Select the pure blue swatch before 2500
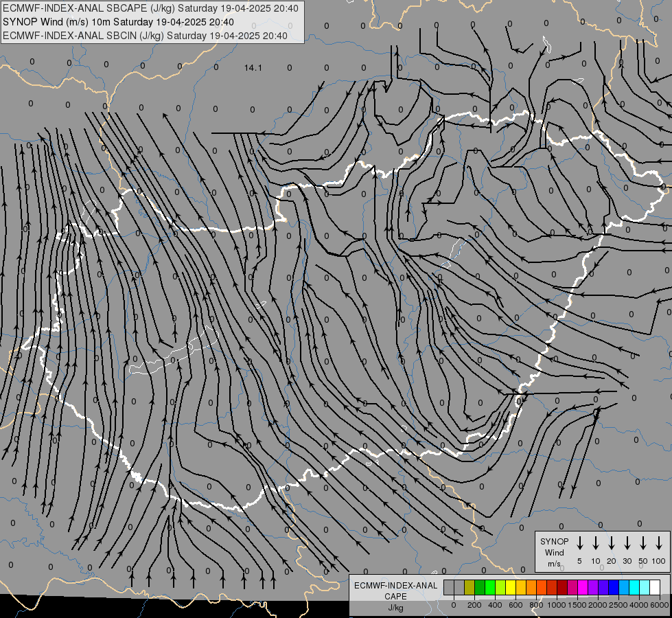The image size is (672, 618). (x=613, y=587)
